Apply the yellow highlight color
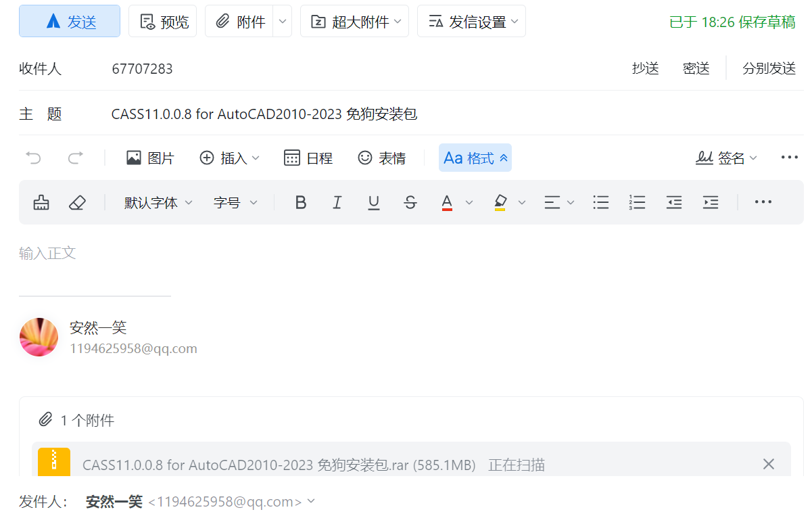Screen dimensions: 812x514 pyautogui.click(x=500, y=202)
